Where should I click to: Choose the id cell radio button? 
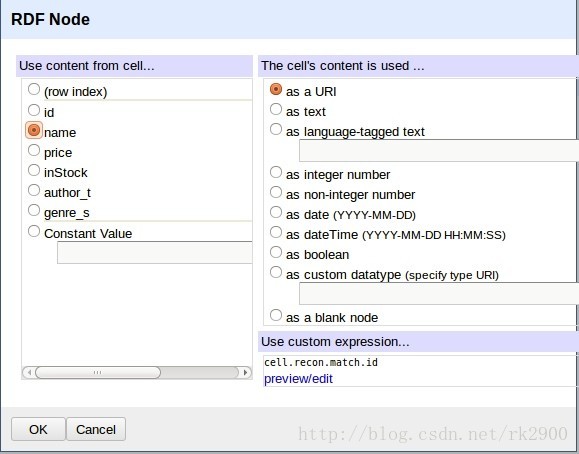pos(34,110)
